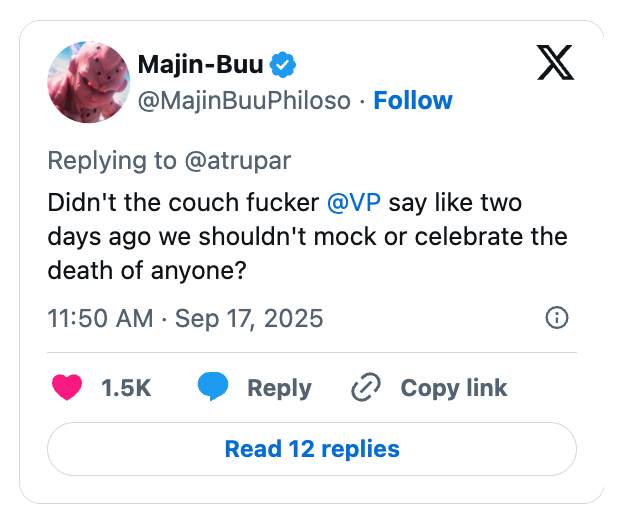Click the blue reply bubble icon
628x520 pixels.
tap(213, 386)
